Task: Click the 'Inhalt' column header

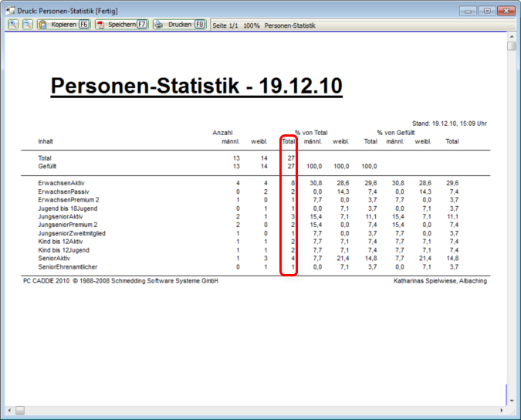Action: tap(46, 141)
